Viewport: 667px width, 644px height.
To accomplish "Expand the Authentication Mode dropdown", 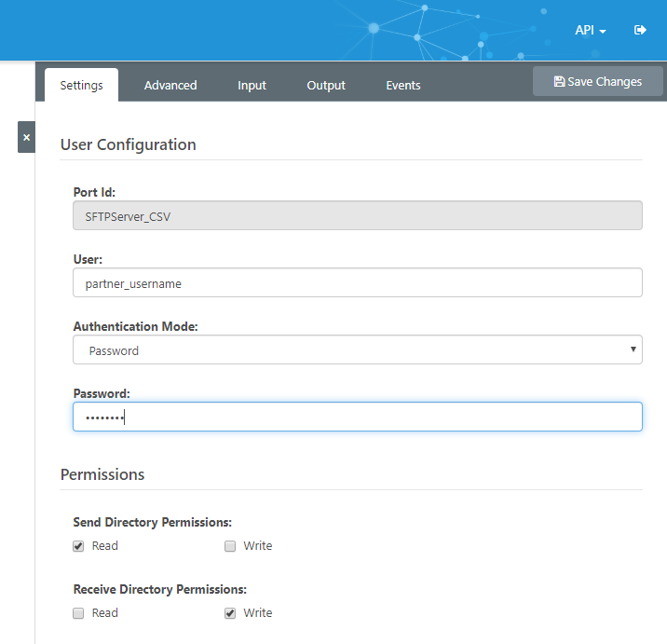I will [358, 349].
